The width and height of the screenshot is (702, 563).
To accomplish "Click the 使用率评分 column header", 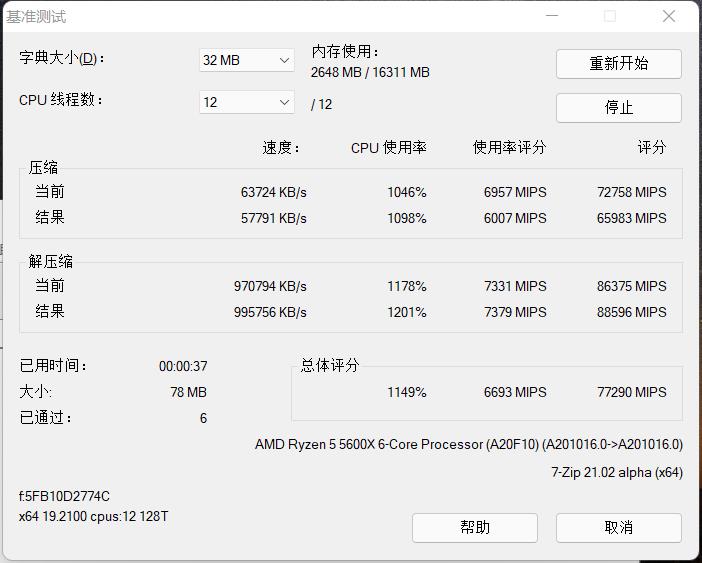I will [x=509, y=147].
